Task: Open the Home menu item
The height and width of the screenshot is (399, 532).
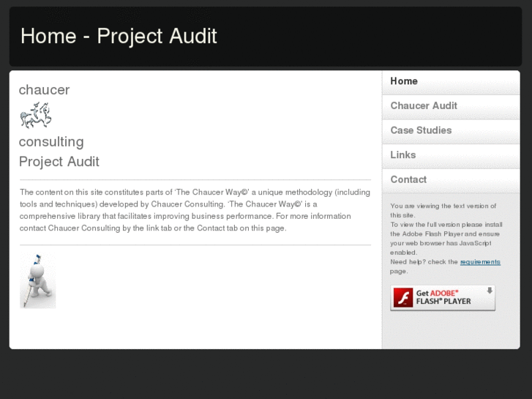Action: click(x=451, y=83)
